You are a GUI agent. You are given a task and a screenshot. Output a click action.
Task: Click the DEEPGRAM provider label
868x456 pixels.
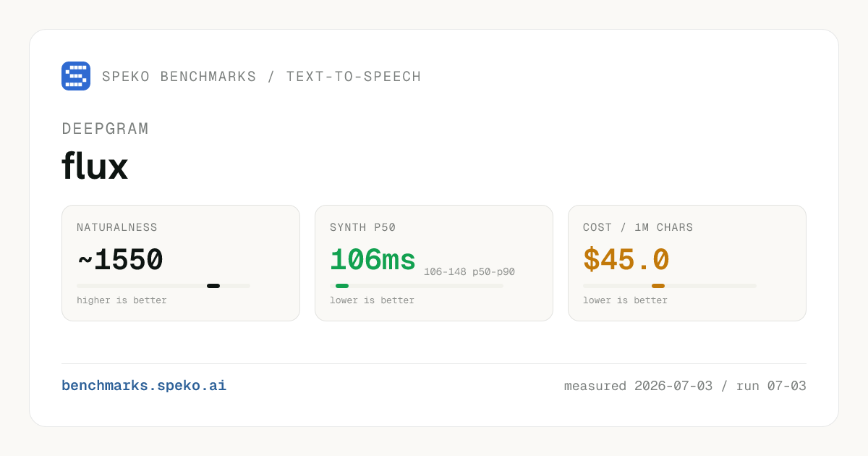(x=106, y=129)
